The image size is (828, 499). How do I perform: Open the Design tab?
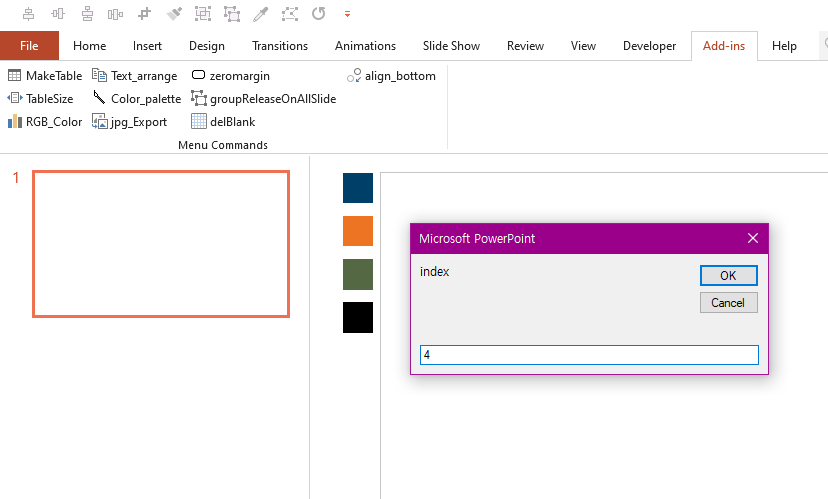click(x=206, y=46)
